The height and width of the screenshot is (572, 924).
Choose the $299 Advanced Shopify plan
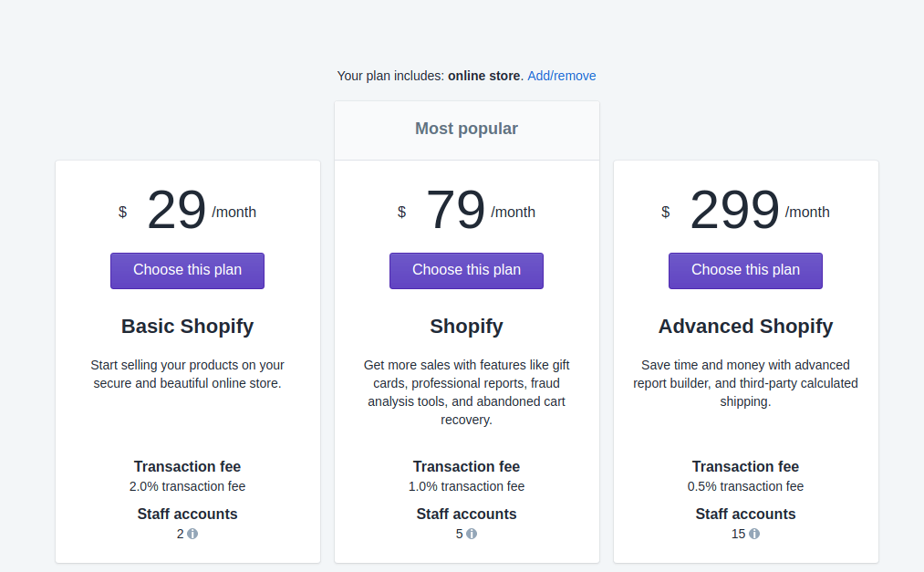[745, 271]
